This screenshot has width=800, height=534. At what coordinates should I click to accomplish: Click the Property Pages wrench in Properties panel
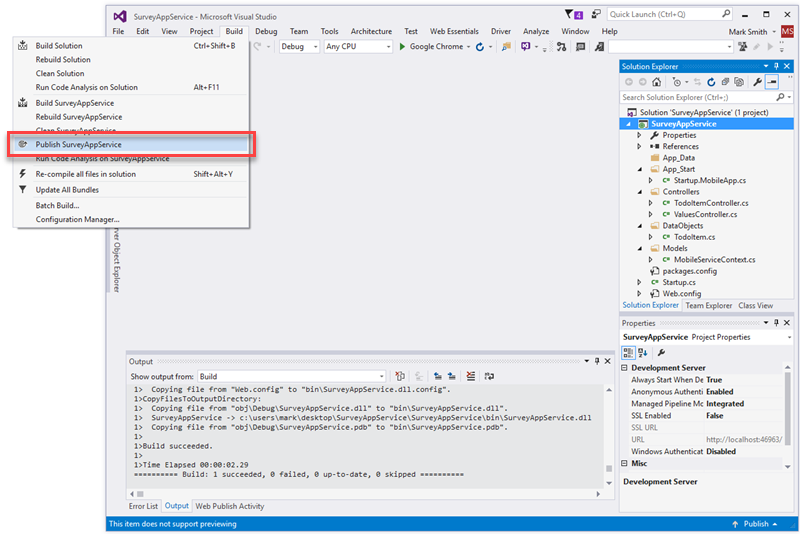click(661, 352)
